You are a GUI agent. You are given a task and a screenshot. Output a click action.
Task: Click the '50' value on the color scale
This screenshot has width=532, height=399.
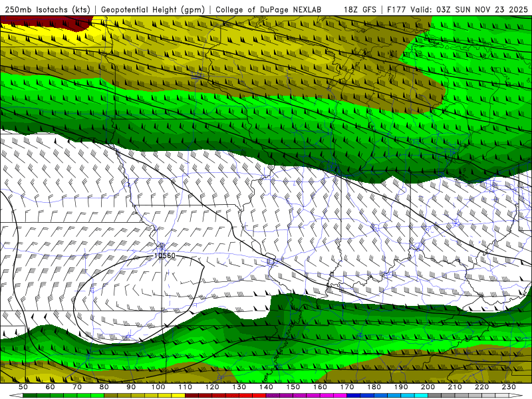[x=23, y=387]
